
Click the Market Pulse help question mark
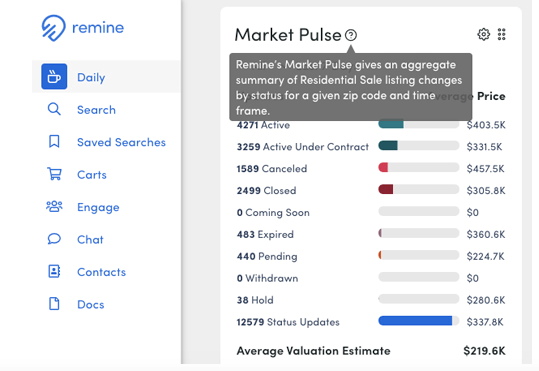(x=351, y=35)
